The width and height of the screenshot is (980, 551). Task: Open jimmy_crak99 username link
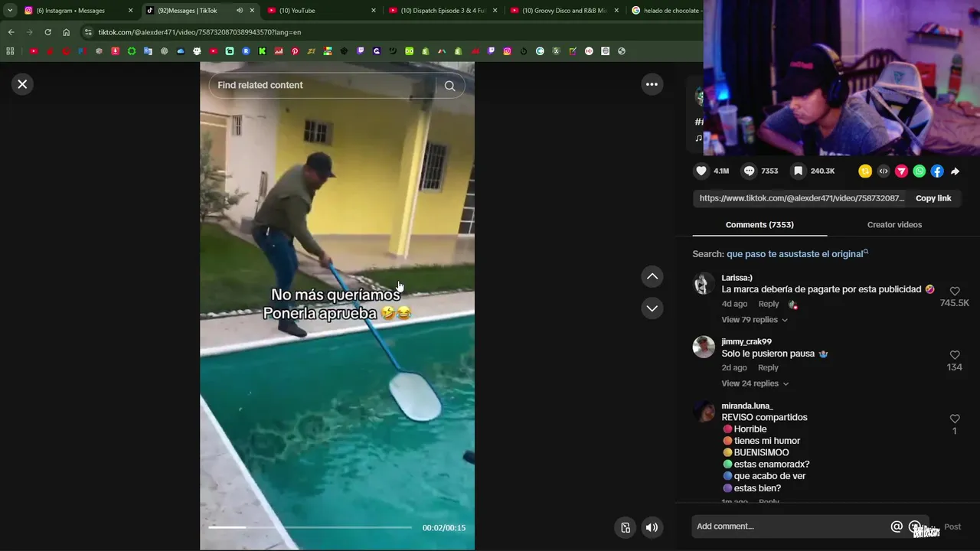tap(746, 342)
